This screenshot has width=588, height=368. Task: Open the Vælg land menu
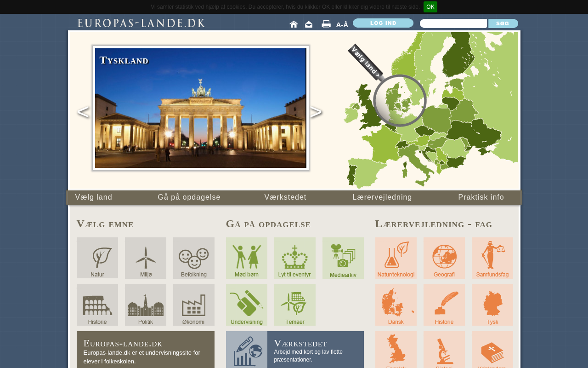coord(94,197)
